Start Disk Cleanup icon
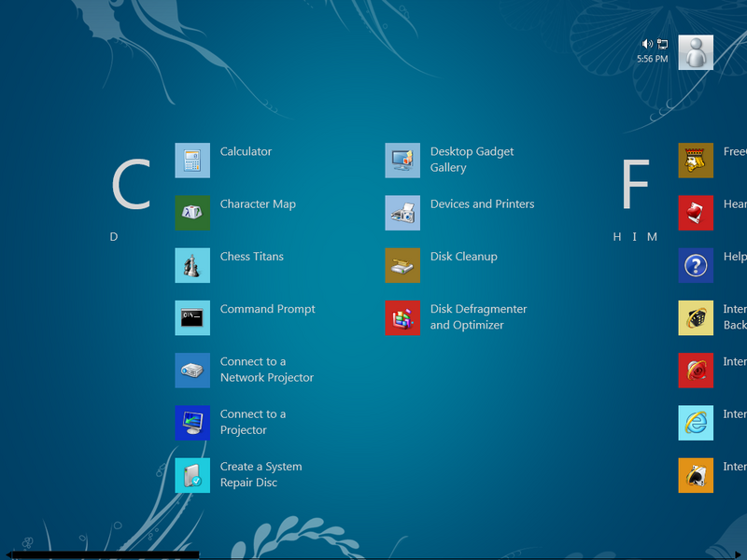The image size is (747, 560). (x=402, y=265)
